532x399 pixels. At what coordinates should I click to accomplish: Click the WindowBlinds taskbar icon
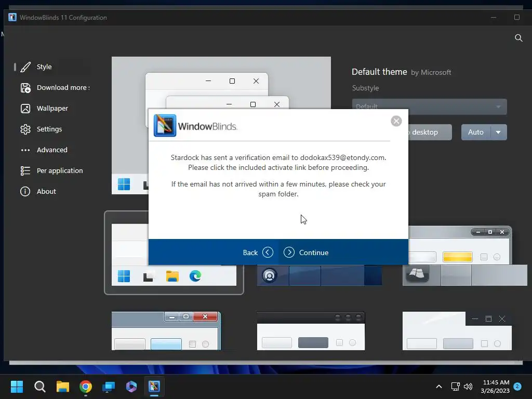point(154,387)
